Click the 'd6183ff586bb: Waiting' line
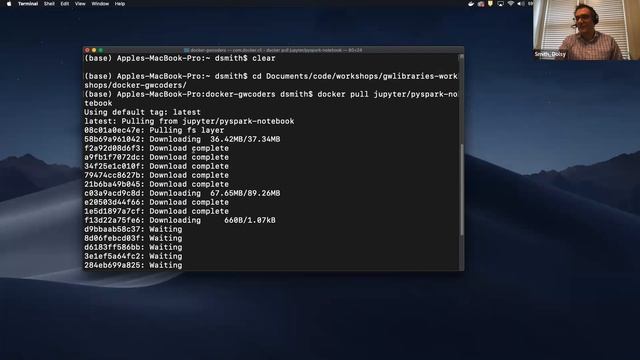640x360 pixels. click(133, 247)
